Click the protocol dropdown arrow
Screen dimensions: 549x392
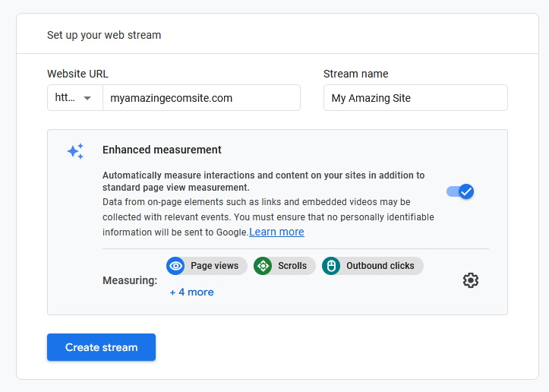(88, 98)
